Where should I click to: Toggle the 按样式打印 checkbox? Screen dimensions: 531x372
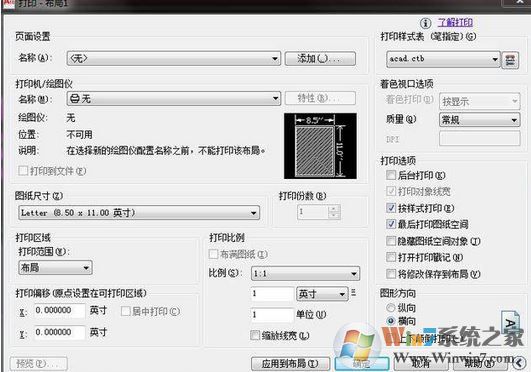[391, 208]
